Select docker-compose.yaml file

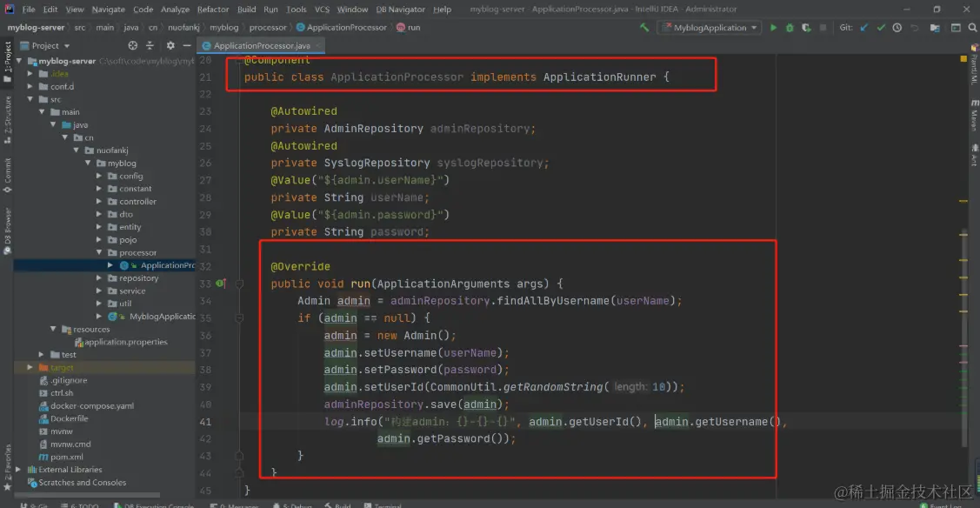point(86,406)
